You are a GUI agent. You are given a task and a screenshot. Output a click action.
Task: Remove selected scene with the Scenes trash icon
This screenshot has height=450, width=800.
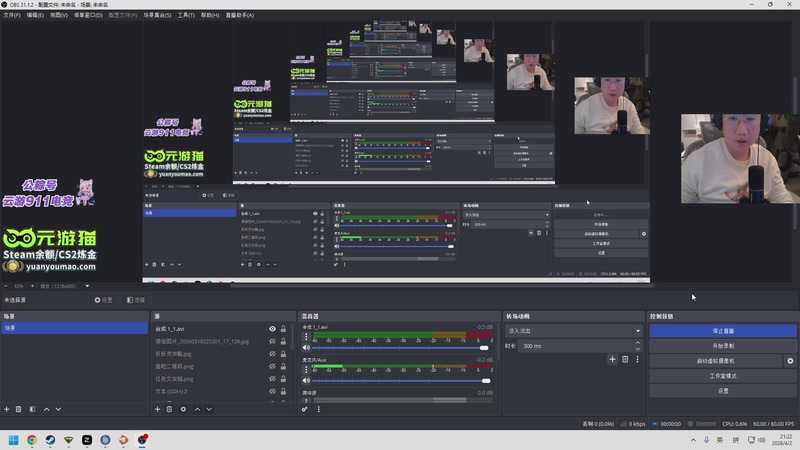click(x=18, y=409)
